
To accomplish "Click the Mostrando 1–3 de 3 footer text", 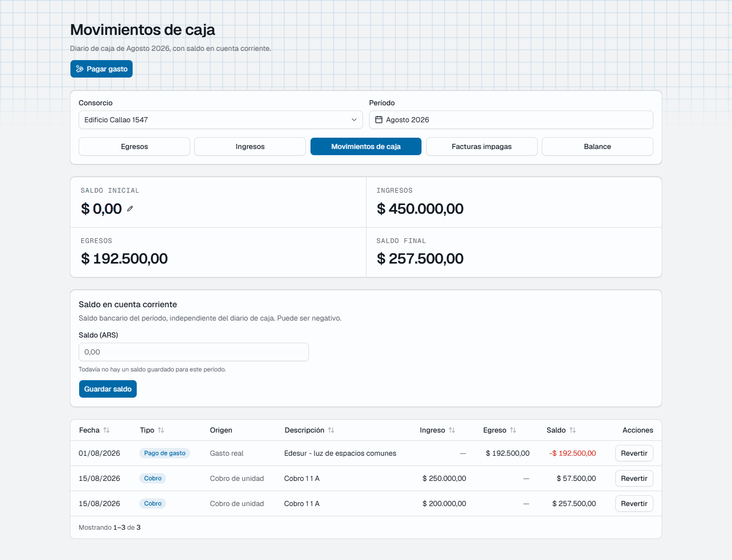I will (x=109, y=528).
